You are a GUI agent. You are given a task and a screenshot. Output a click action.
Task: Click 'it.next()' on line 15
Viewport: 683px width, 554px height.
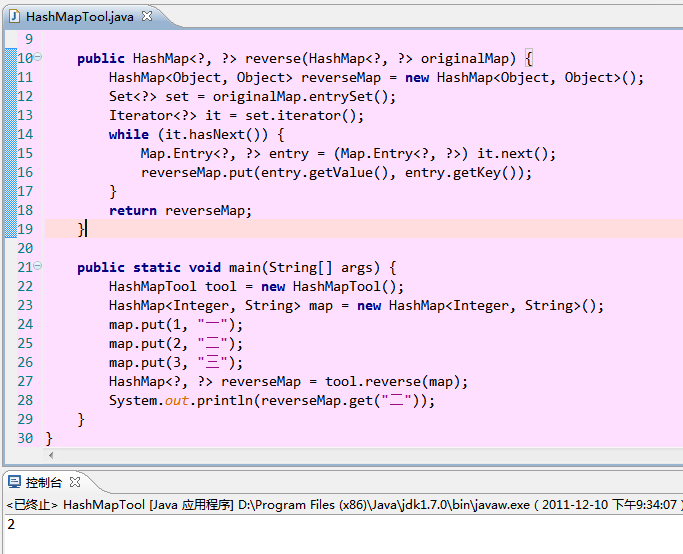tap(512, 154)
